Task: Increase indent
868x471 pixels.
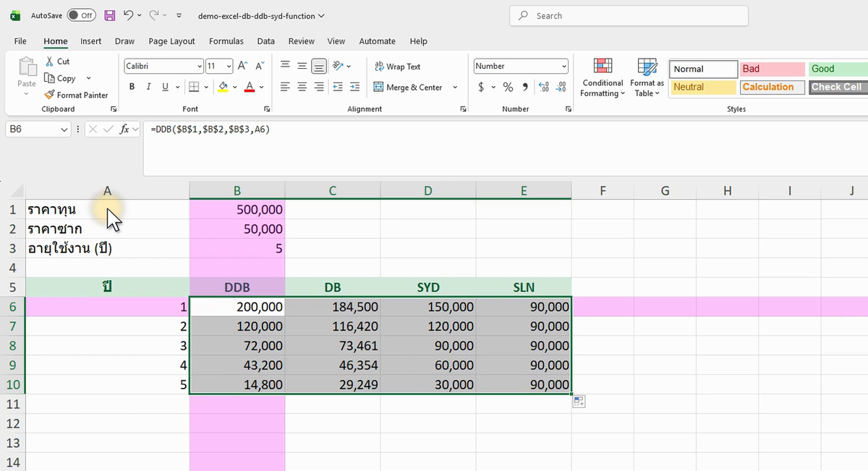Action: pyautogui.click(x=354, y=87)
